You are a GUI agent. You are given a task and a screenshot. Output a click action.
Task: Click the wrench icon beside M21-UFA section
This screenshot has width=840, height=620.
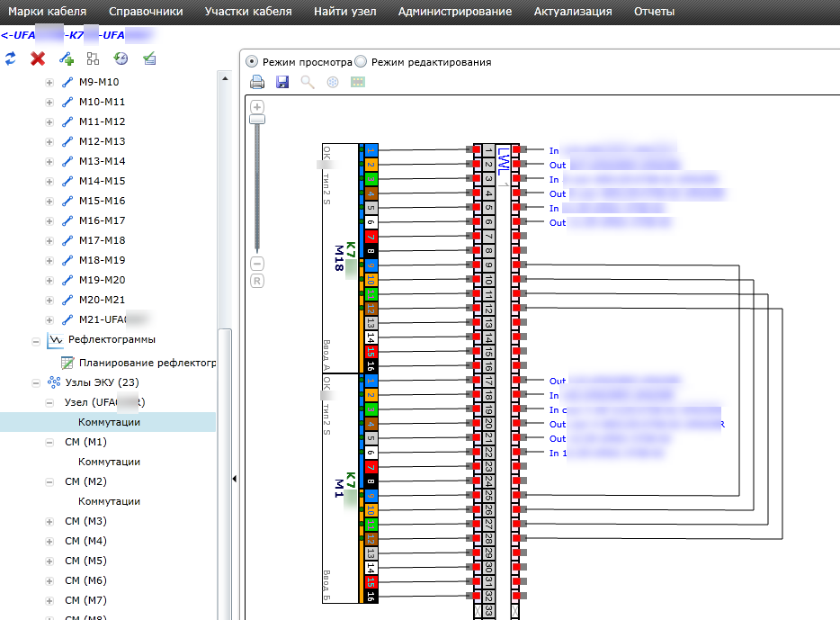click(67, 320)
